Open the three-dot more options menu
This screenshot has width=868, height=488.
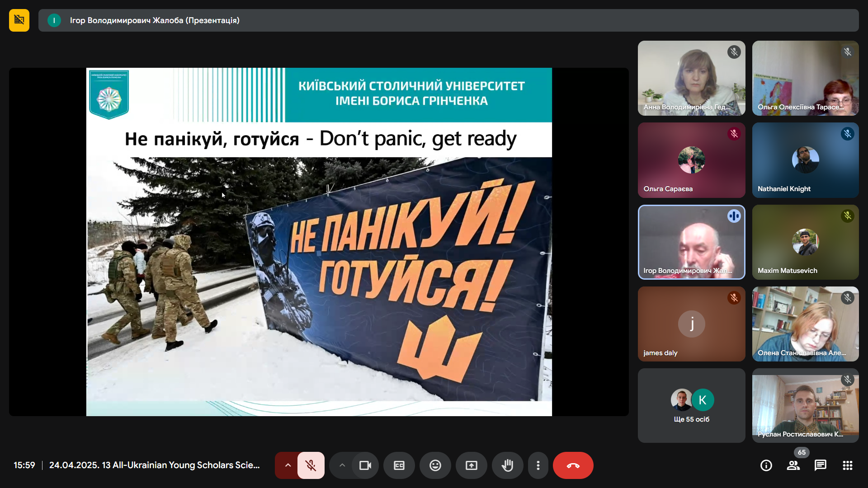(x=538, y=465)
